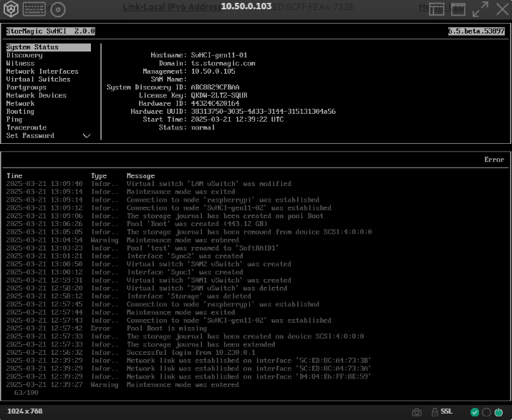Click the Status value normal

(x=203, y=127)
